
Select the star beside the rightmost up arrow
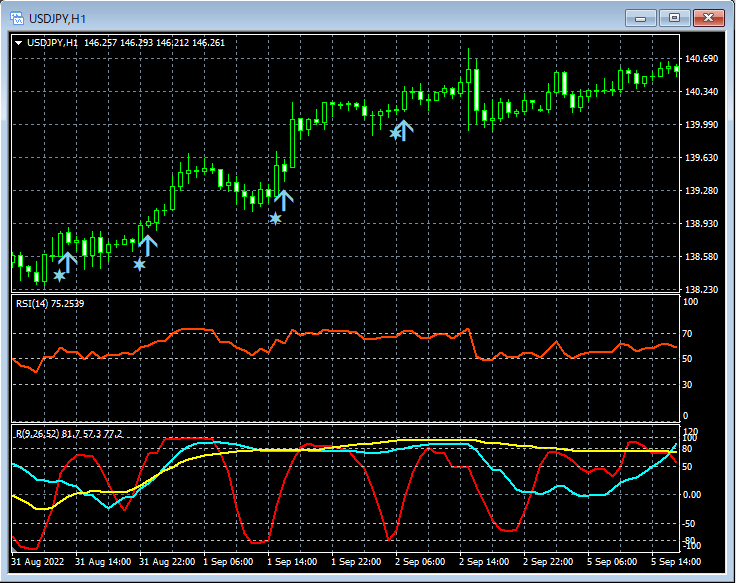tap(395, 132)
